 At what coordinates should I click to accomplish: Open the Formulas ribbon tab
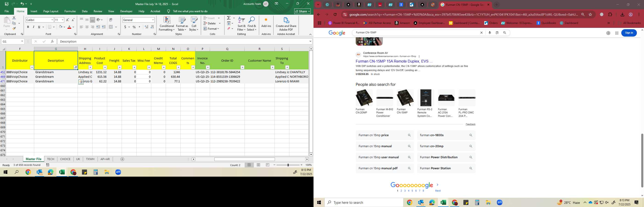click(70, 11)
